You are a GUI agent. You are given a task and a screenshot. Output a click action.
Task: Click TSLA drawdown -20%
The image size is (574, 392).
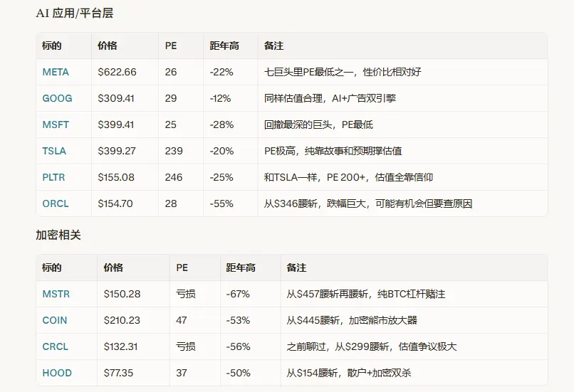pyautogui.click(x=221, y=151)
